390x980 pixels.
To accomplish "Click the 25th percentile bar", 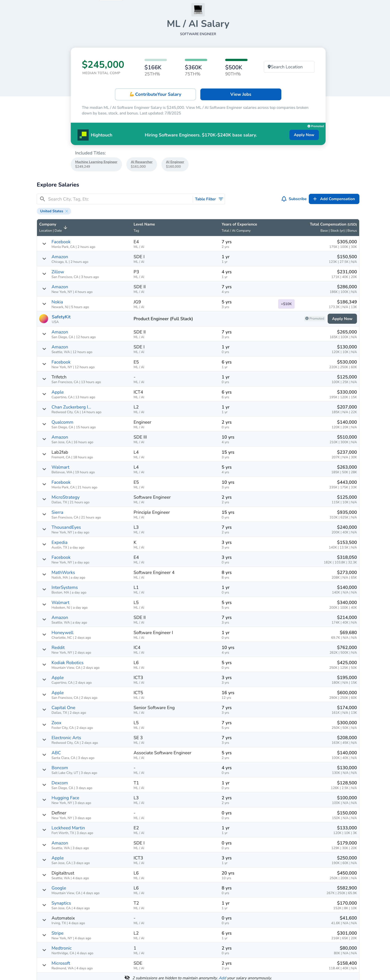I will [156, 60].
